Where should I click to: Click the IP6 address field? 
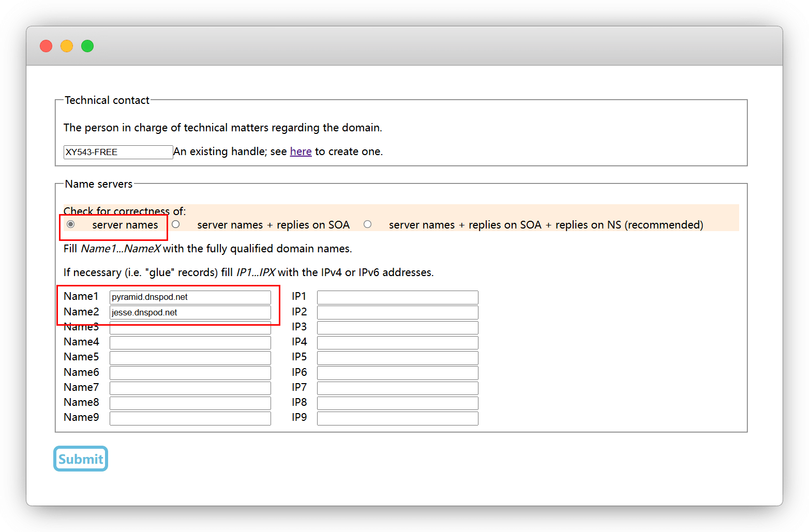pos(397,373)
